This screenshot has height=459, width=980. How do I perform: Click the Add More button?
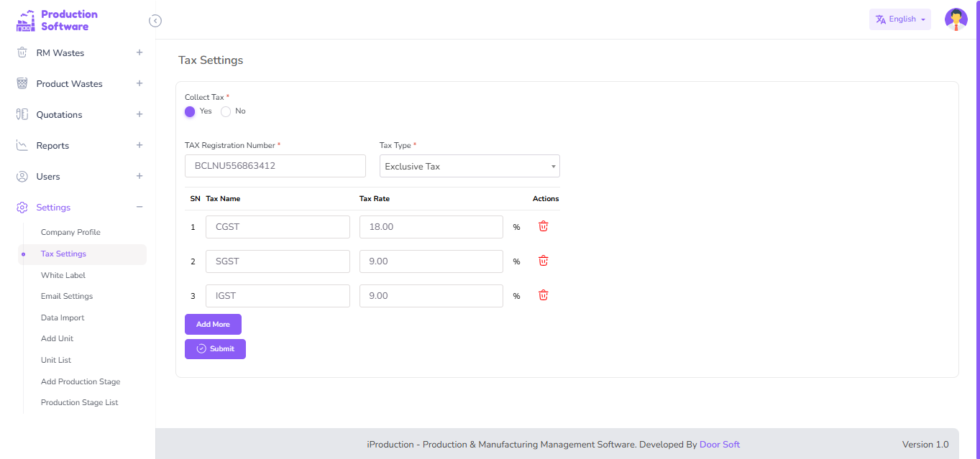point(213,324)
